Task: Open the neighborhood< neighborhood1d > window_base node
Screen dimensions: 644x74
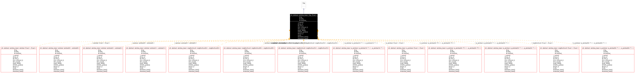Action: pos(303,60)
